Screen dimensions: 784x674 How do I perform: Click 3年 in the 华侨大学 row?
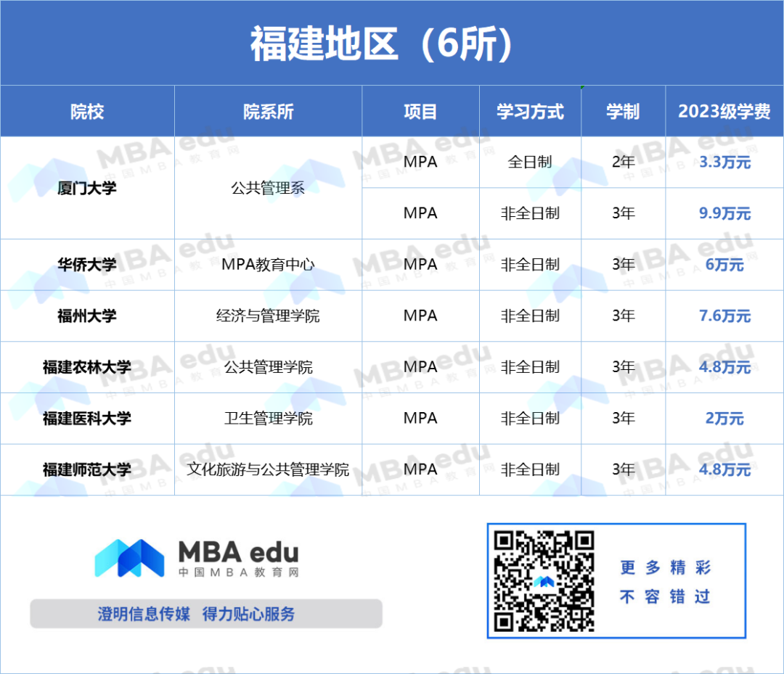pos(623,264)
